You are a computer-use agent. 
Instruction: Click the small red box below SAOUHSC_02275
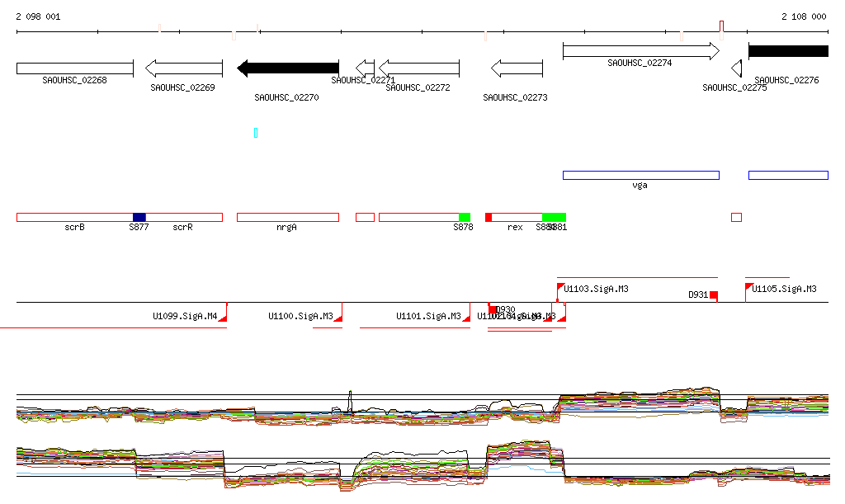[x=737, y=217]
